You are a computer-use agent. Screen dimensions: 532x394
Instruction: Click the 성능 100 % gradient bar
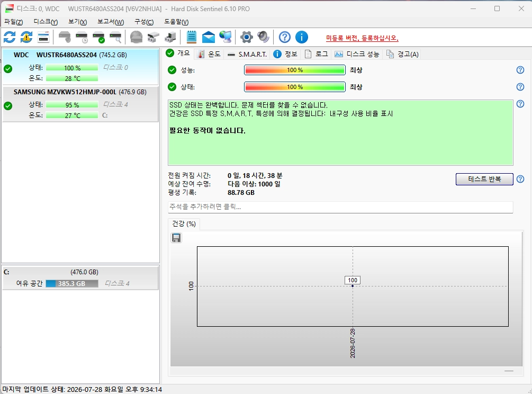[294, 70]
